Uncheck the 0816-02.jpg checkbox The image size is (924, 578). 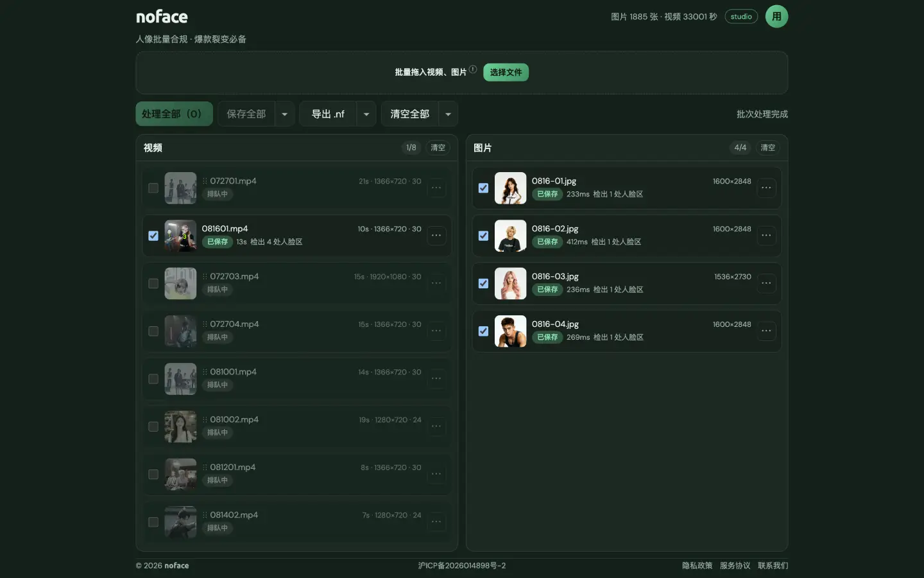coord(483,236)
